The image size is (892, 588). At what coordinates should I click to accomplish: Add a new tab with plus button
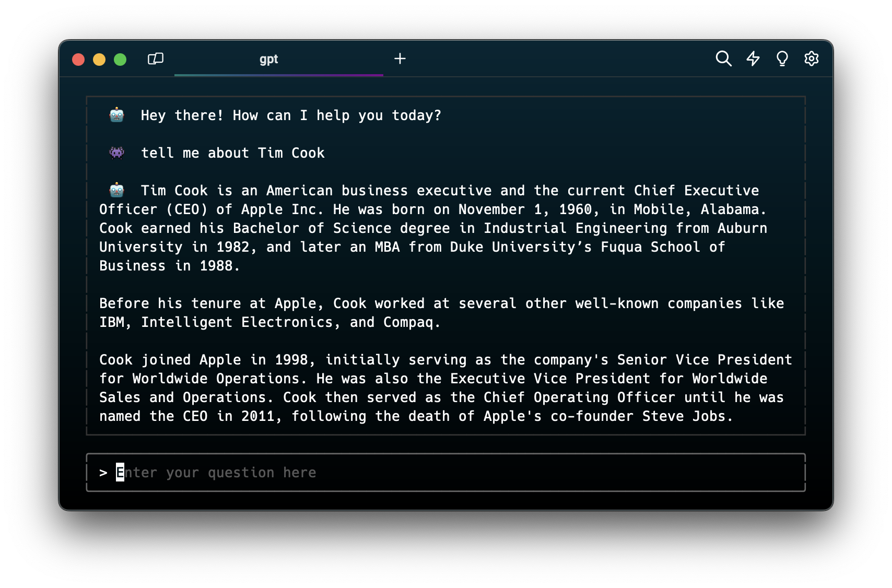(x=400, y=58)
